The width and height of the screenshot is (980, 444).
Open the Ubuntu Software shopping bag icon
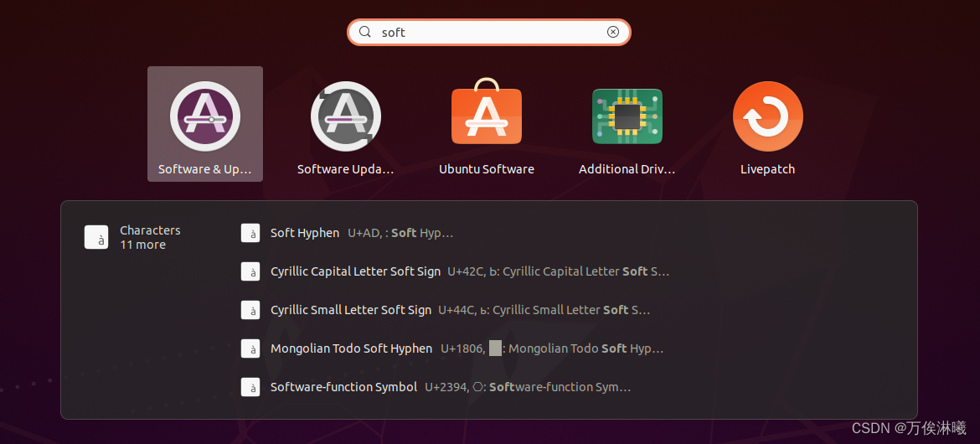(487, 112)
